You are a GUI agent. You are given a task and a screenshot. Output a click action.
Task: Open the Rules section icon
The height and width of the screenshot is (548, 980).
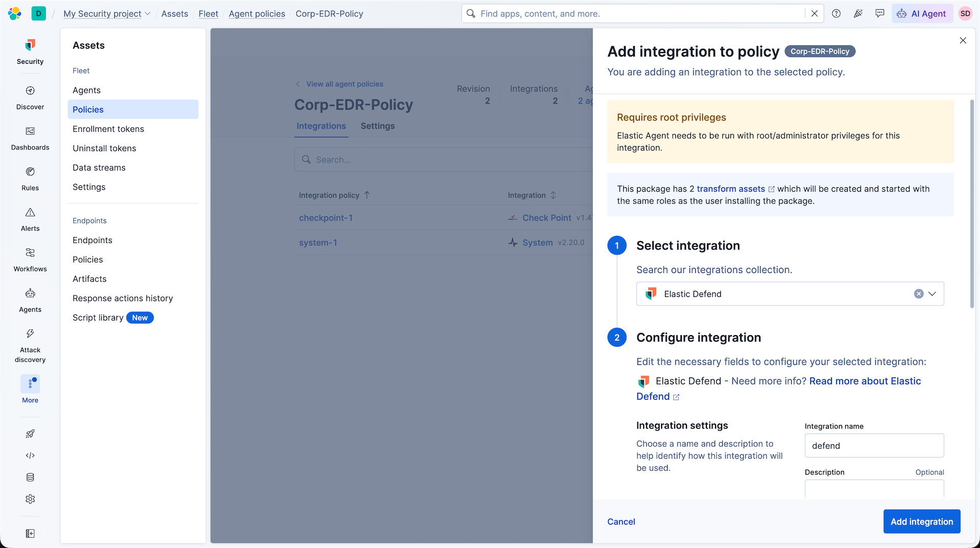click(30, 171)
